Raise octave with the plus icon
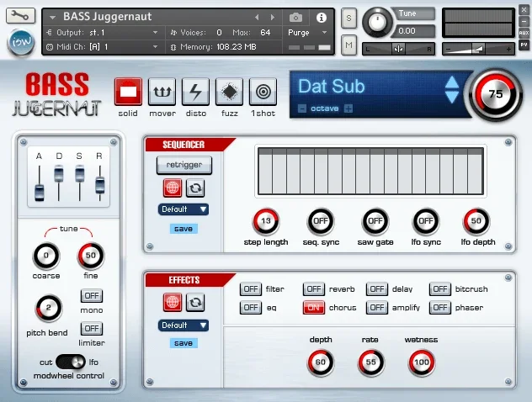The height and width of the screenshot is (402, 532). coord(348,108)
